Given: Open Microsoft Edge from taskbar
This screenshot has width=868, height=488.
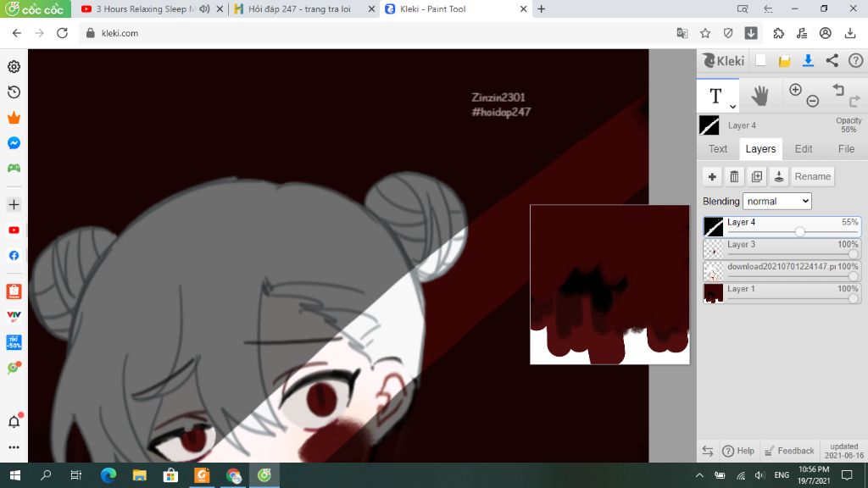Looking at the screenshot, I should (108, 475).
